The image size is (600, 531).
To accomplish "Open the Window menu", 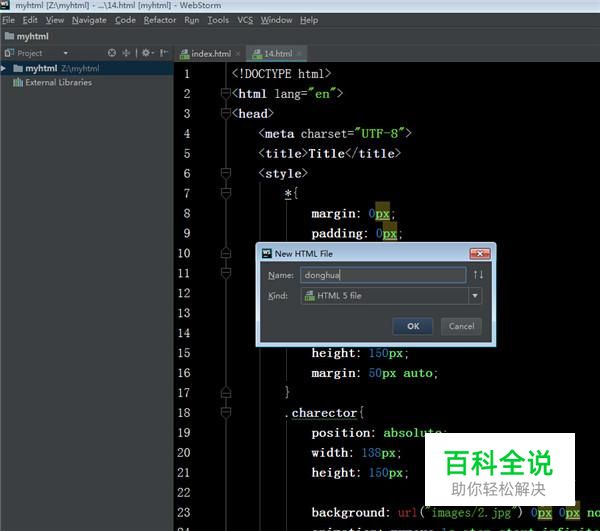I will [276, 20].
